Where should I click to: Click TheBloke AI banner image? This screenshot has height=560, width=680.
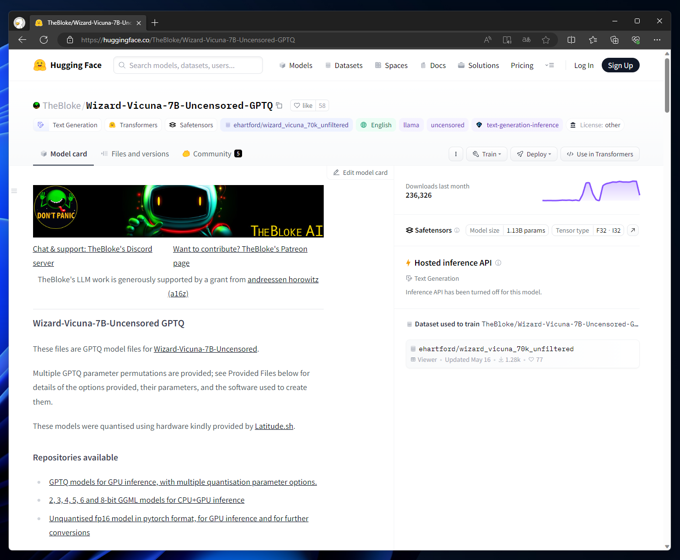178,211
